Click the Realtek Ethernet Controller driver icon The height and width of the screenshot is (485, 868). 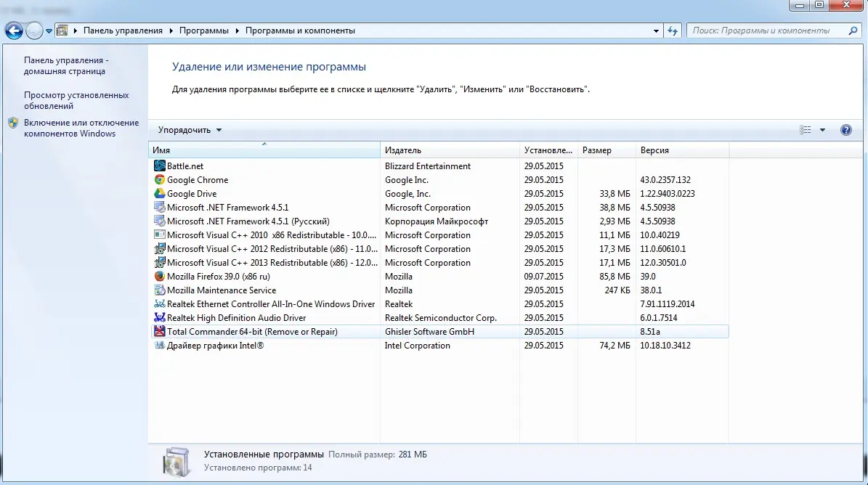[x=159, y=304]
